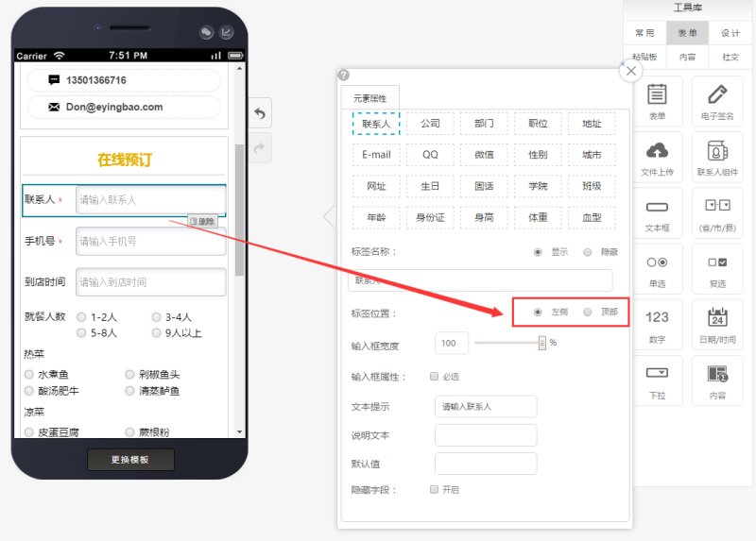756x541 pixels.
Task: Add the 下拉 dropdown component
Action: coord(657,380)
